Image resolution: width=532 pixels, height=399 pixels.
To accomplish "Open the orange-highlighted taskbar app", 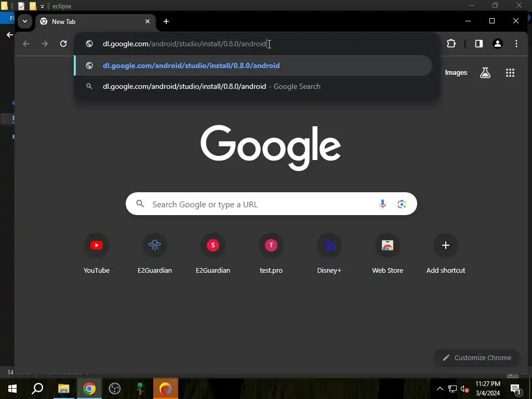I will (166, 389).
